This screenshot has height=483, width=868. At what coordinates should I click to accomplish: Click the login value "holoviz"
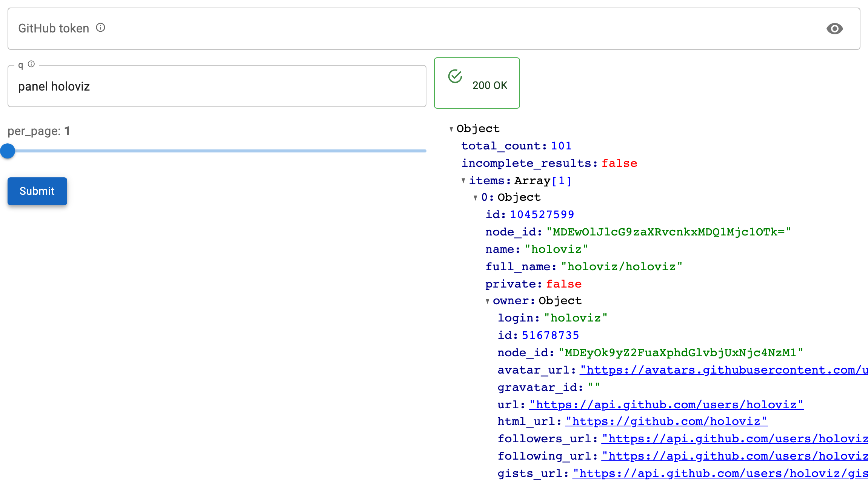576,318
